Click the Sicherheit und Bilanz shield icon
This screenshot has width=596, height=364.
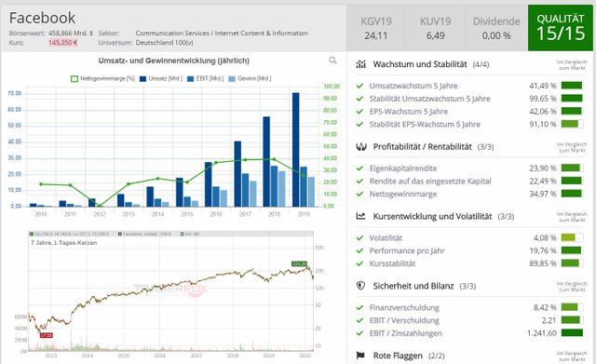[360, 286]
